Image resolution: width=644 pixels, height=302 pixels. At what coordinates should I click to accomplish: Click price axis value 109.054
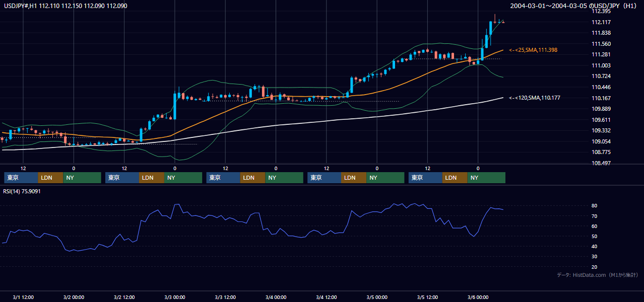tap(601, 141)
